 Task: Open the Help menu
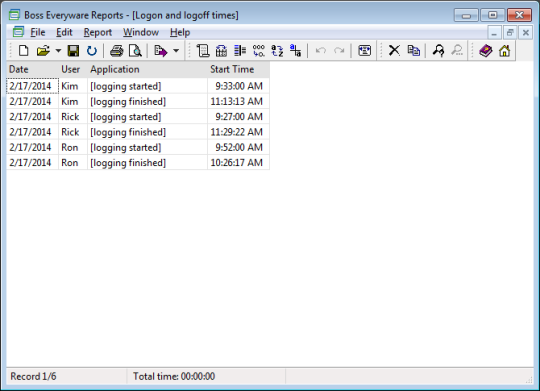[180, 32]
